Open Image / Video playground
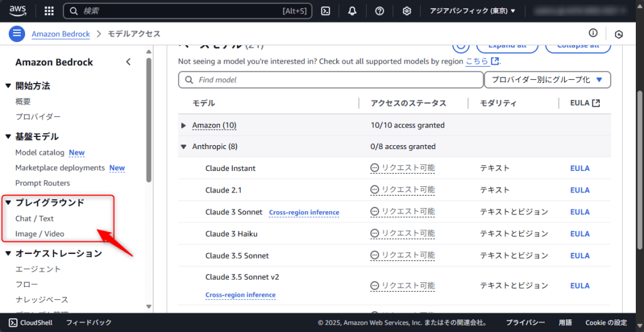The image size is (644, 332). coord(40,234)
